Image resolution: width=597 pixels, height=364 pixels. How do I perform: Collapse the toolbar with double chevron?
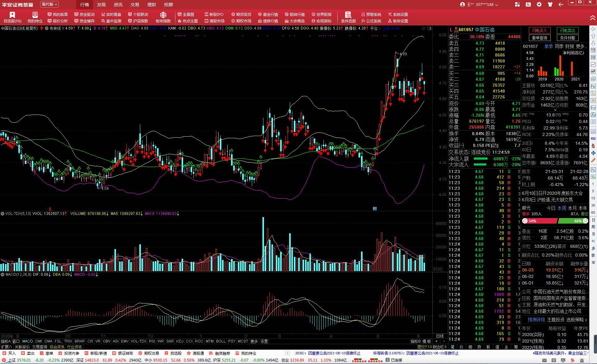pos(593,18)
